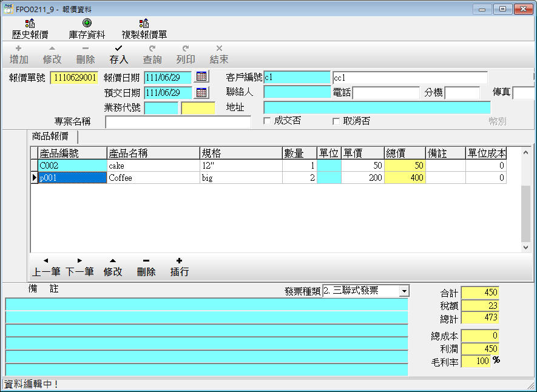
Task: Click the 分機 input field
Action: click(x=462, y=93)
